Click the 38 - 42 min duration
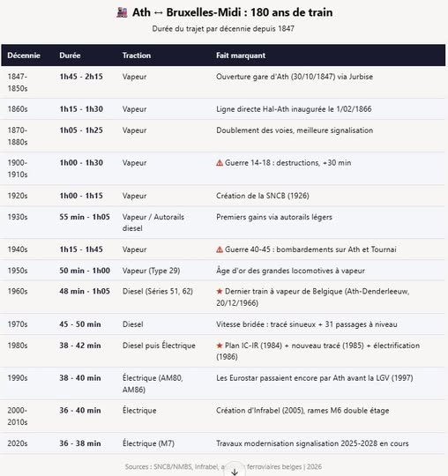The width and height of the screenshot is (448, 476). 80,346
